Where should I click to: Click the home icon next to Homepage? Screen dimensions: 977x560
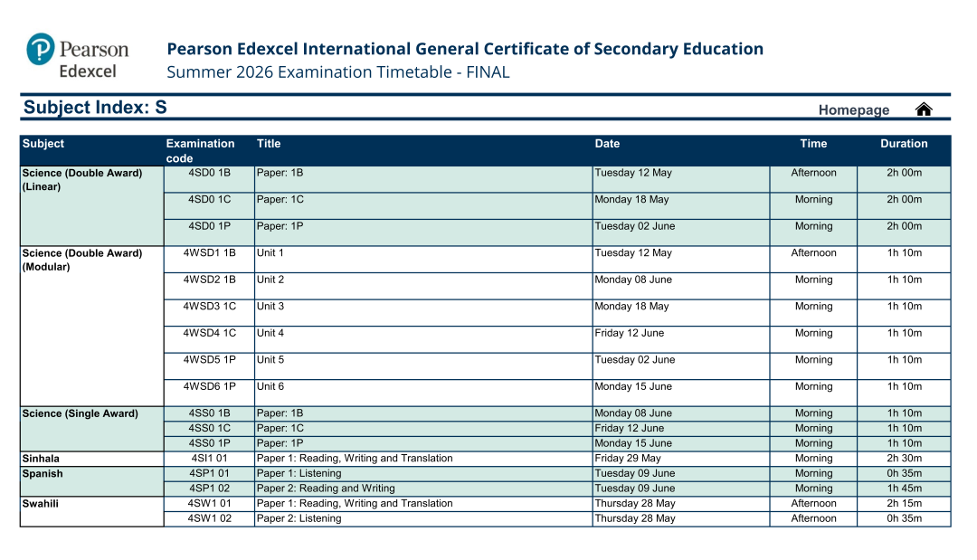coord(923,109)
